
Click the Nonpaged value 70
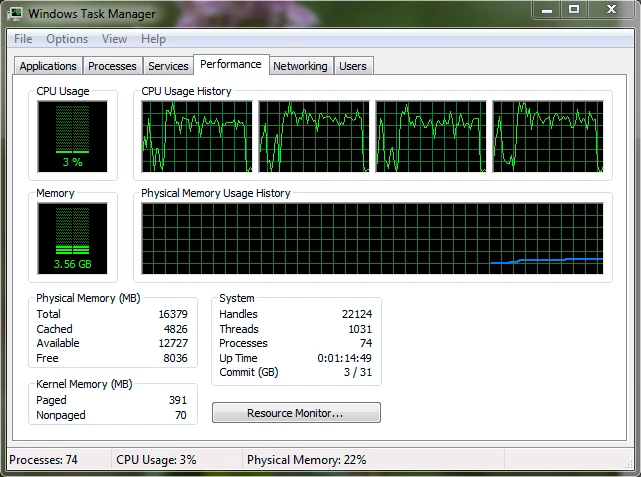point(181,415)
